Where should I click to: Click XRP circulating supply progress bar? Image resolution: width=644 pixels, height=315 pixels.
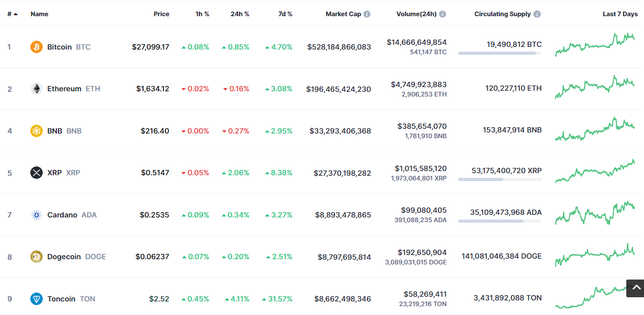pyautogui.click(x=500, y=179)
